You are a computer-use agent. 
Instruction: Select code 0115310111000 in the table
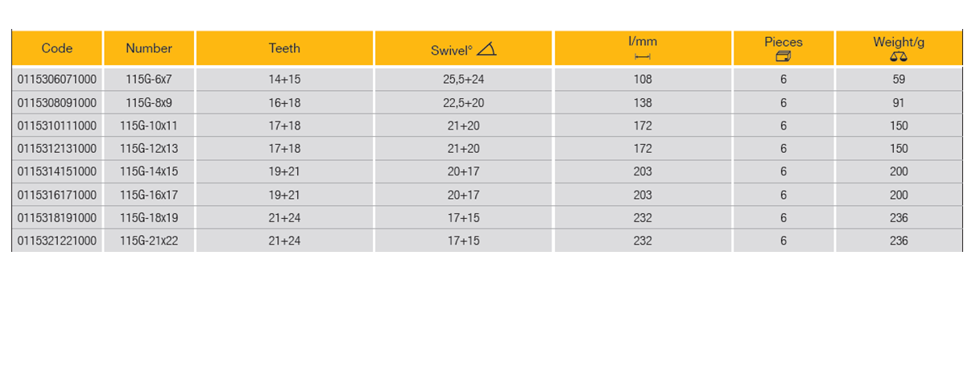pos(56,126)
